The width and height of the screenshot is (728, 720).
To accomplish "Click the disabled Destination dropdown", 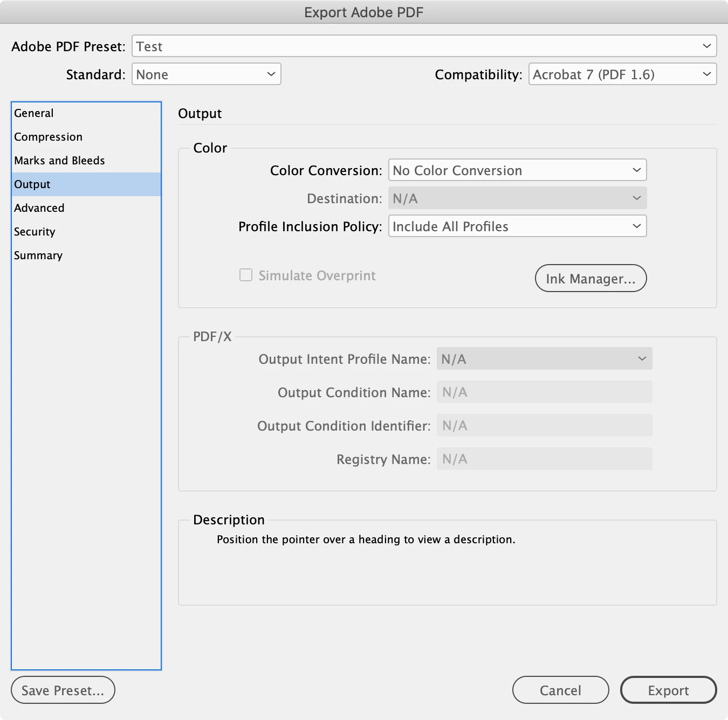I will [517, 198].
